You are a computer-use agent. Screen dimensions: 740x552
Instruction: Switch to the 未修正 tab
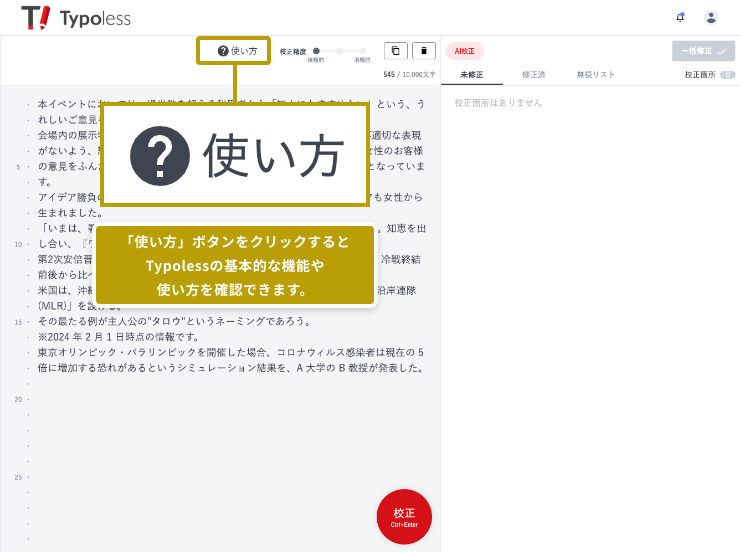point(472,75)
